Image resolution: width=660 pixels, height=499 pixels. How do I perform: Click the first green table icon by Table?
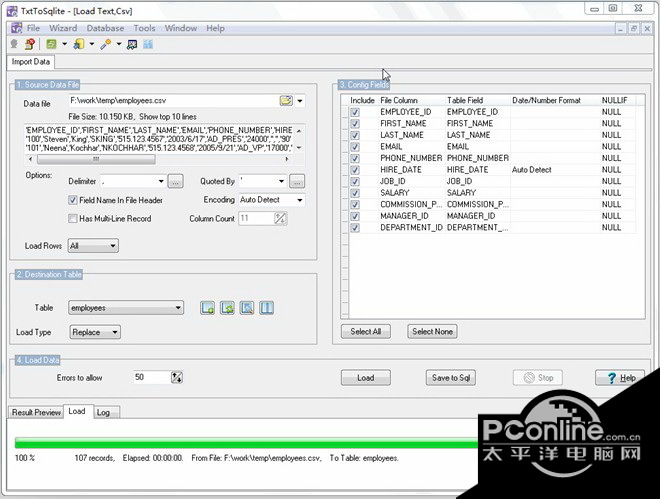pos(208,308)
